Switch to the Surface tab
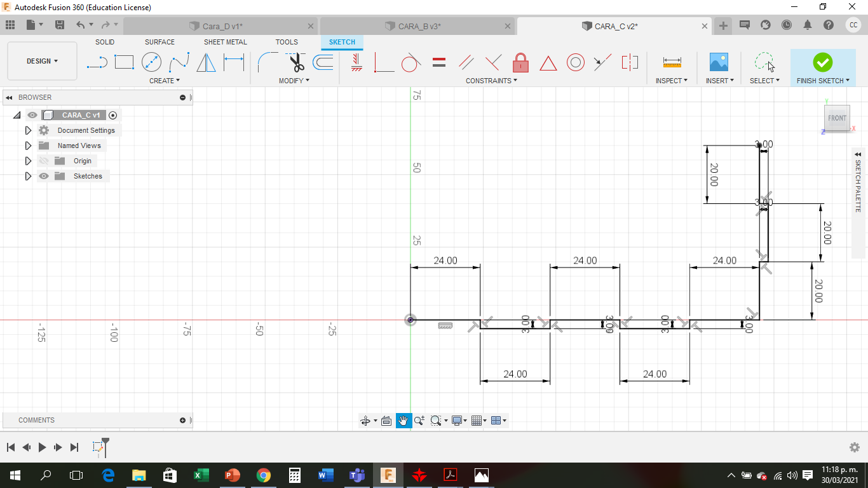Screen dimensions: 868x488 [x=159, y=42]
